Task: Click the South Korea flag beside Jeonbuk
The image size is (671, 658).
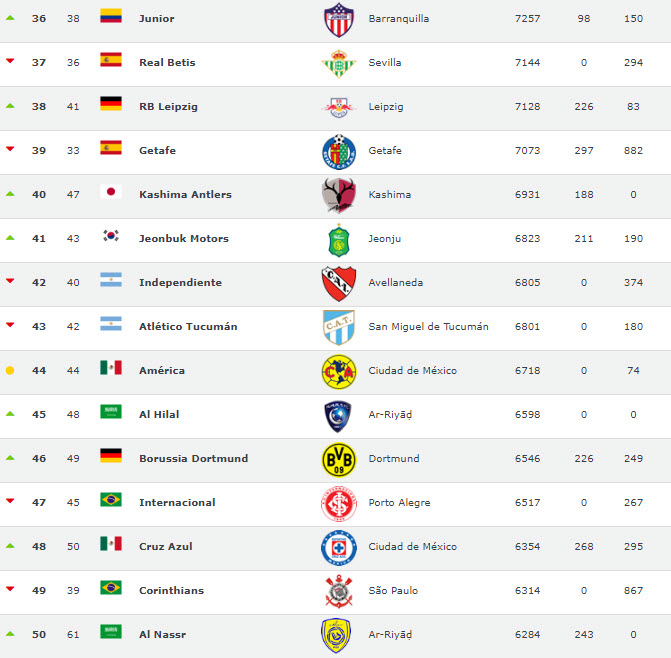Action: click(111, 238)
